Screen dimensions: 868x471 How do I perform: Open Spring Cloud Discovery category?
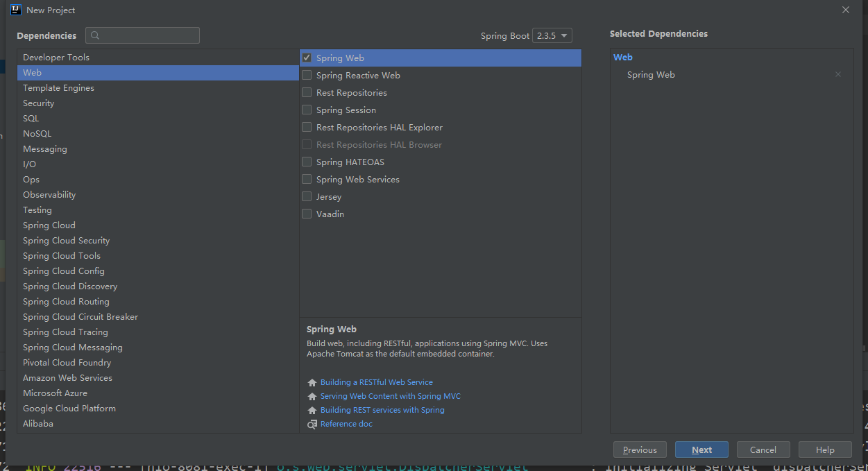pos(158,286)
